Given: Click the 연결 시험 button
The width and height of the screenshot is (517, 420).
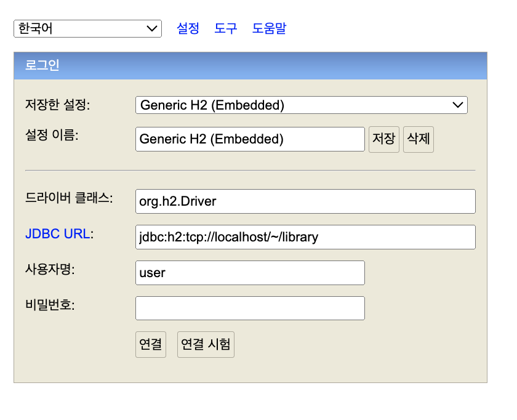Looking at the screenshot, I should (x=206, y=344).
